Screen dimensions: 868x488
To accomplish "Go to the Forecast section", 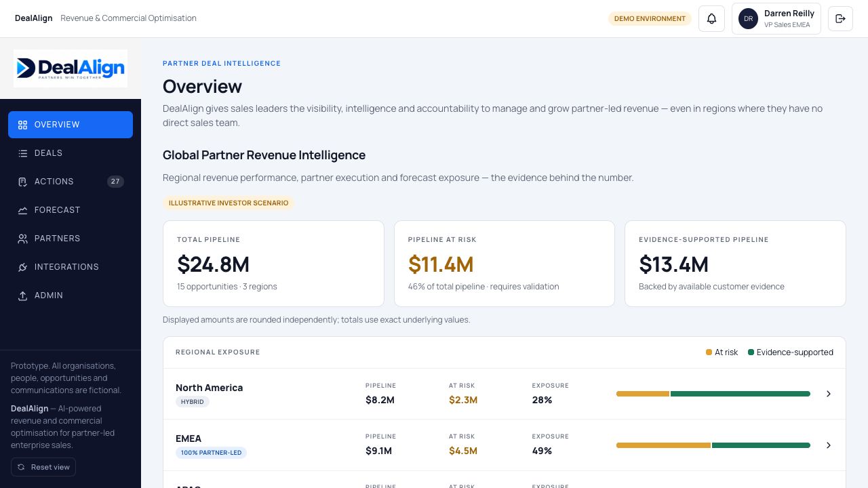I will [71, 210].
